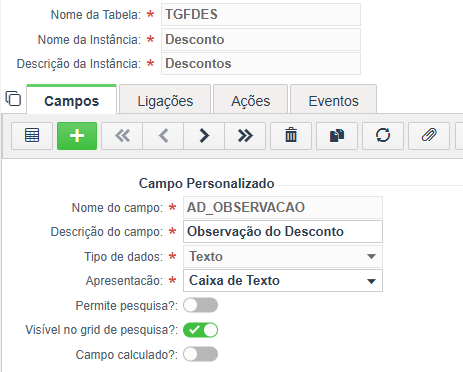The width and height of the screenshot is (463, 372).
Task: Jump to last record double-right arrow
Action: pos(245,136)
